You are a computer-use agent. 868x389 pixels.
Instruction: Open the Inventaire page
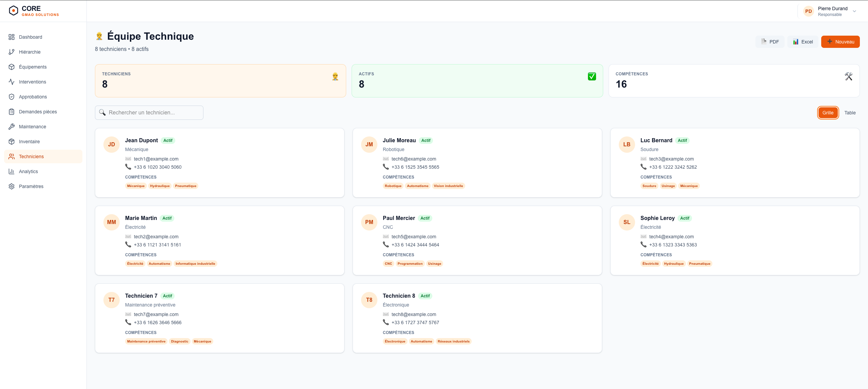point(43,142)
